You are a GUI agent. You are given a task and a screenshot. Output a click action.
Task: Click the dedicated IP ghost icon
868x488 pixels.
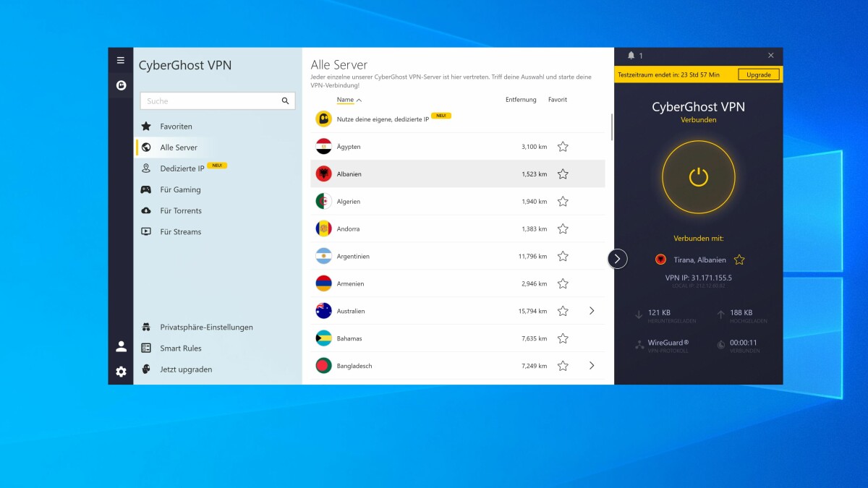pyautogui.click(x=323, y=119)
